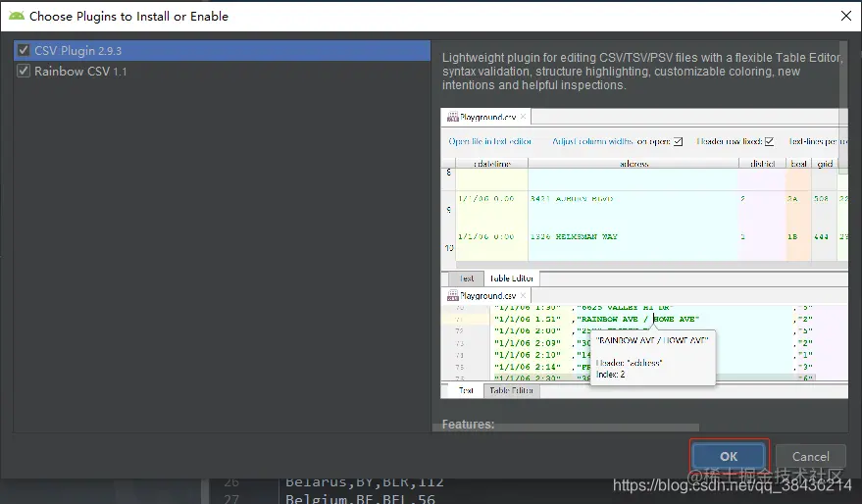The width and height of the screenshot is (862, 504).
Task: Click the Android Studio icon in title bar
Action: point(17,16)
